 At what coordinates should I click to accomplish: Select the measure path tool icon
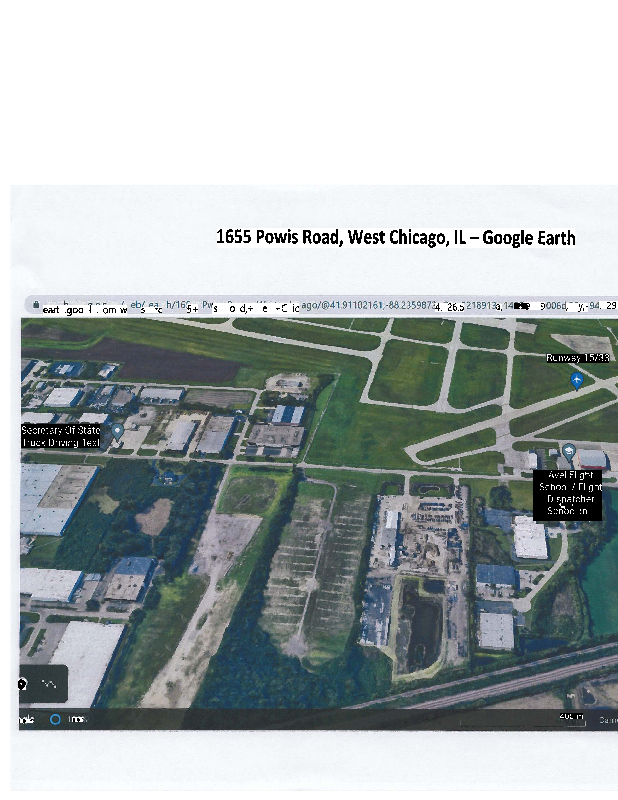tap(49, 684)
